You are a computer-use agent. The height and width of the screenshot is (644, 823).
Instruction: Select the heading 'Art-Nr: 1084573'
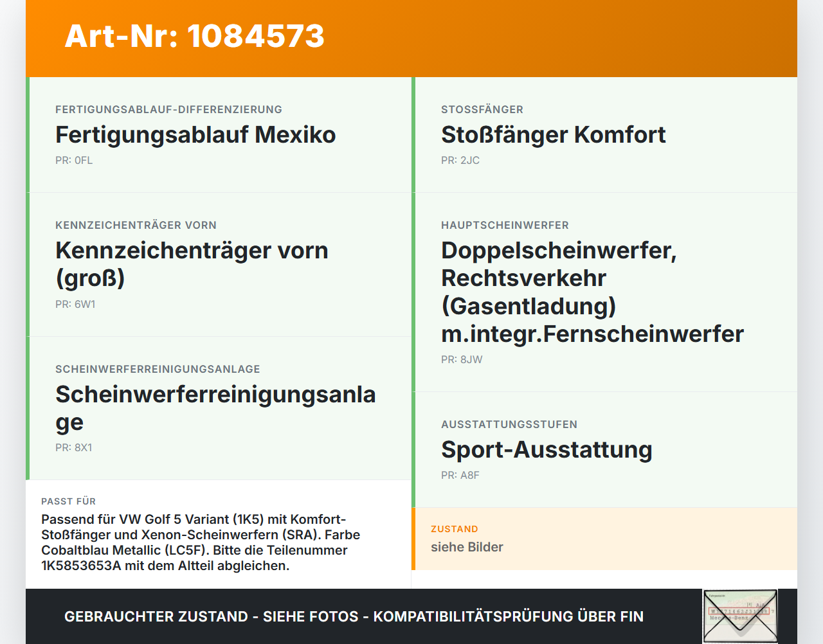[x=195, y=36]
